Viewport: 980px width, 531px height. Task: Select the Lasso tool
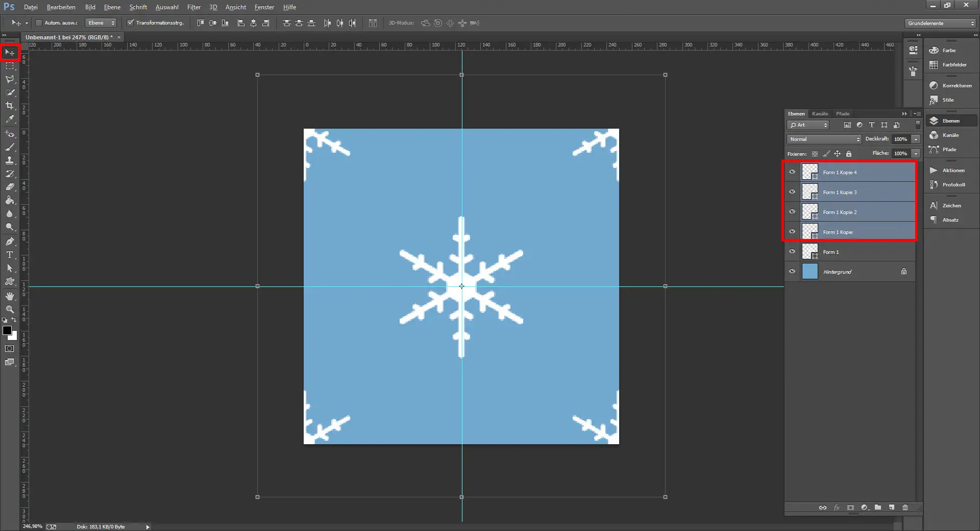pos(10,79)
